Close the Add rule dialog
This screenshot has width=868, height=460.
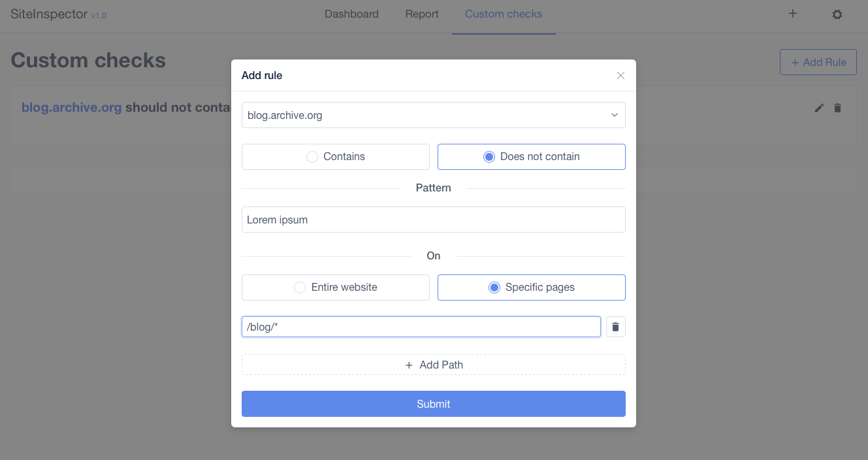[x=620, y=75]
